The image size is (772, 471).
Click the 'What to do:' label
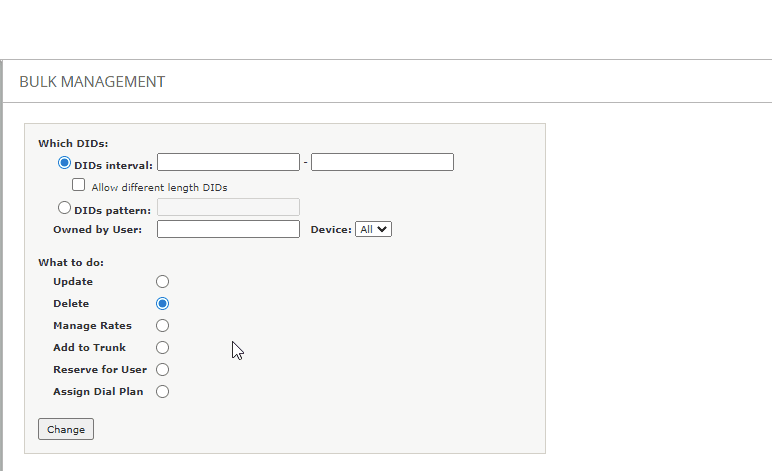(x=71, y=263)
